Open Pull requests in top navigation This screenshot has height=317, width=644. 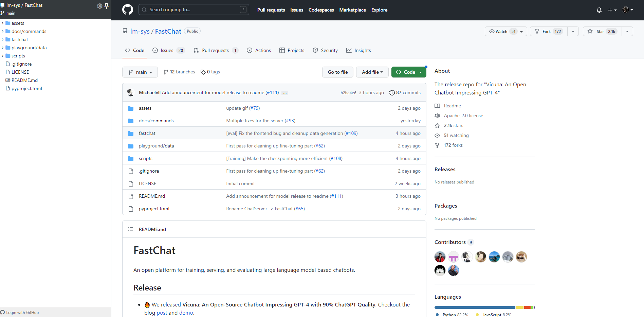(271, 10)
